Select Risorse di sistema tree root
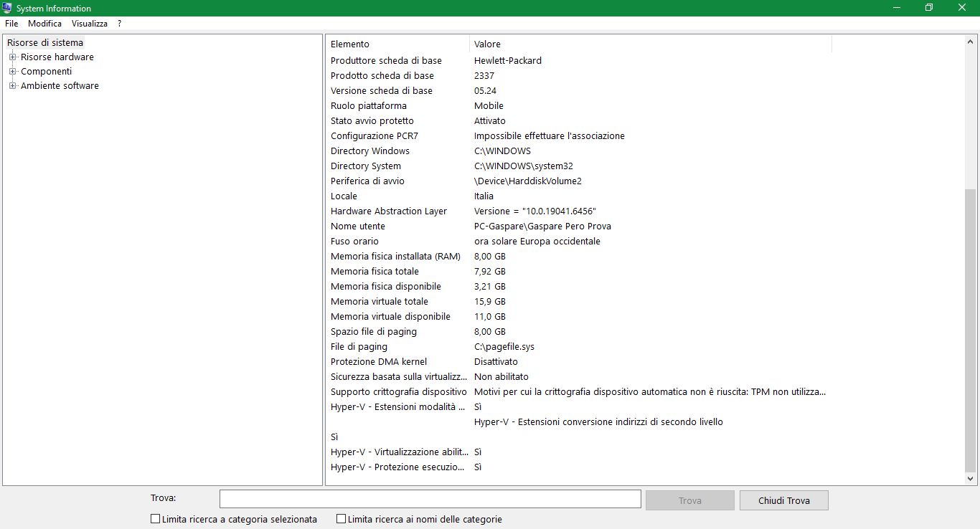The width and height of the screenshot is (980, 529). coord(45,42)
